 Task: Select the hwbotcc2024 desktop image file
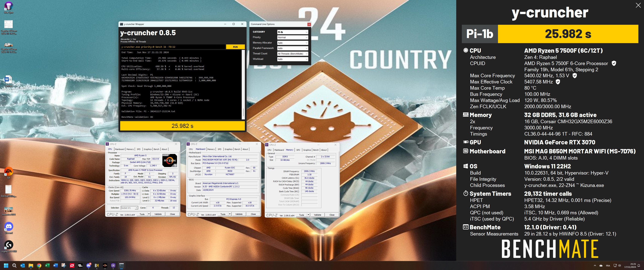pos(9,211)
